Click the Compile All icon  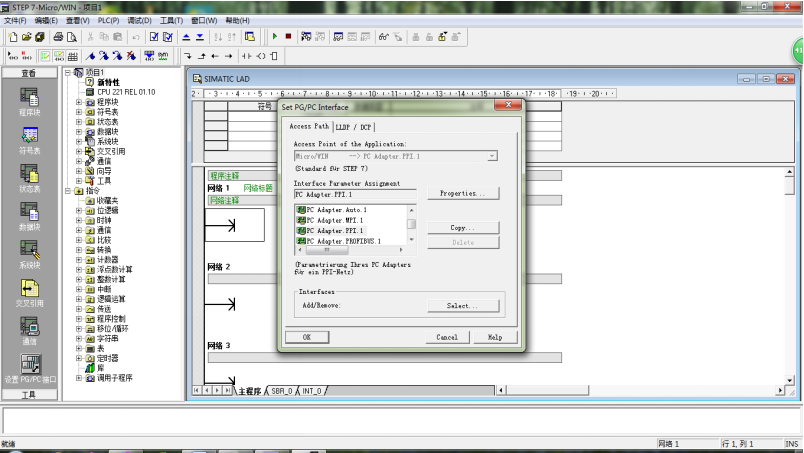pyautogui.click(x=168, y=37)
